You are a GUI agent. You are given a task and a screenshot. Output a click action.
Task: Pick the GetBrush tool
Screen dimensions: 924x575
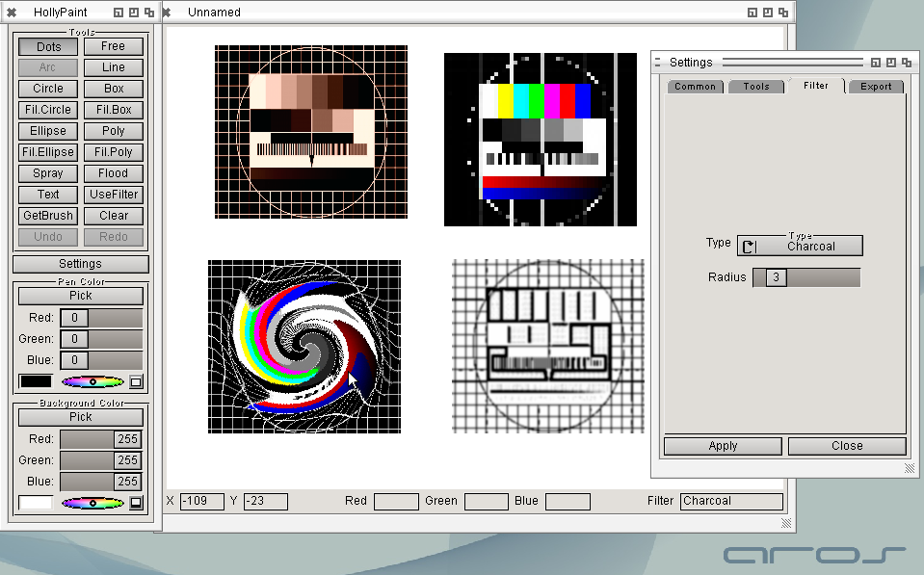(48, 216)
